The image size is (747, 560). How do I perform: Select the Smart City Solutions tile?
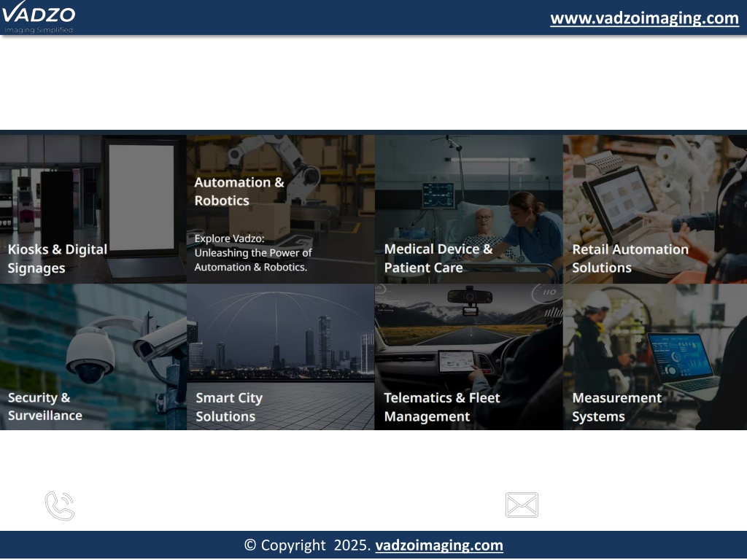pyautogui.click(x=281, y=357)
